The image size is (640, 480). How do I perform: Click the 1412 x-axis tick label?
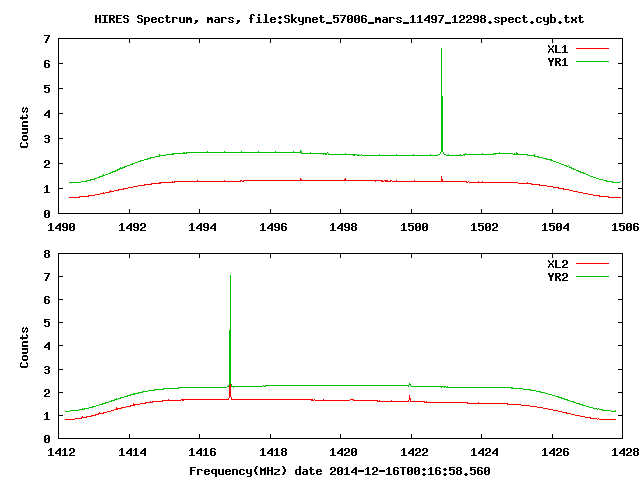point(61,452)
